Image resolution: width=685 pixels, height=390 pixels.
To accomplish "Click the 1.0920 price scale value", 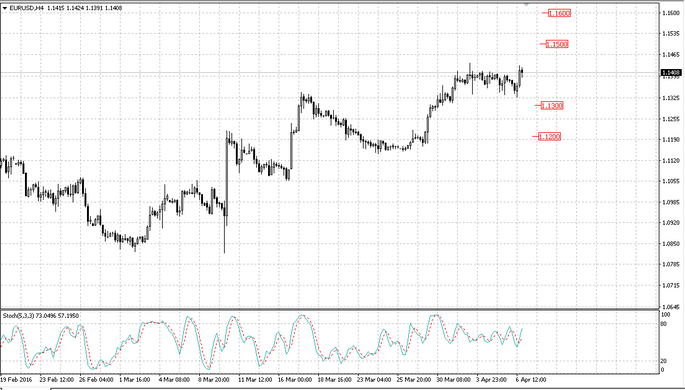I will (x=671, y=223).
